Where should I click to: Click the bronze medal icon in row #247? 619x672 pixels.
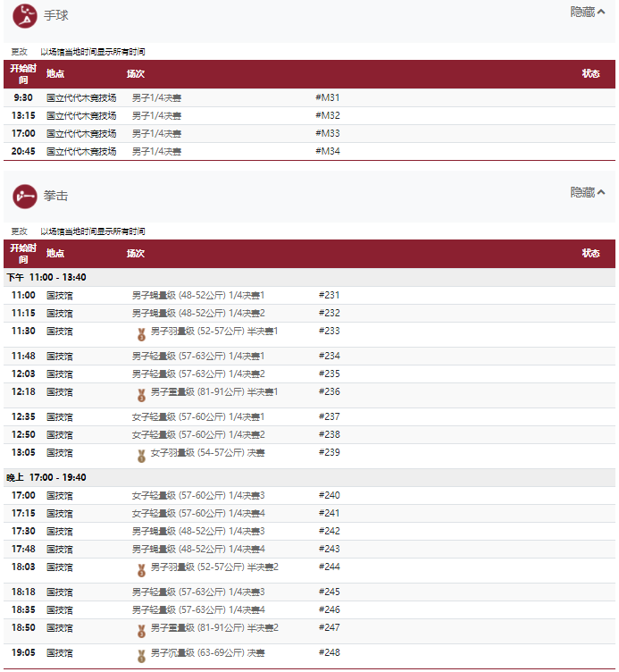(x=141, y=631)
